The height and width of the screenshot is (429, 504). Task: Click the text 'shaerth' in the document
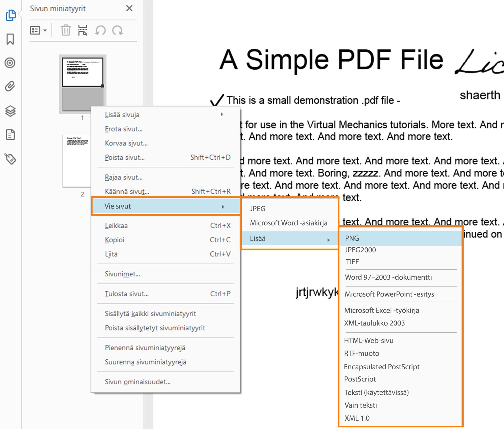[x=480, y=95]
